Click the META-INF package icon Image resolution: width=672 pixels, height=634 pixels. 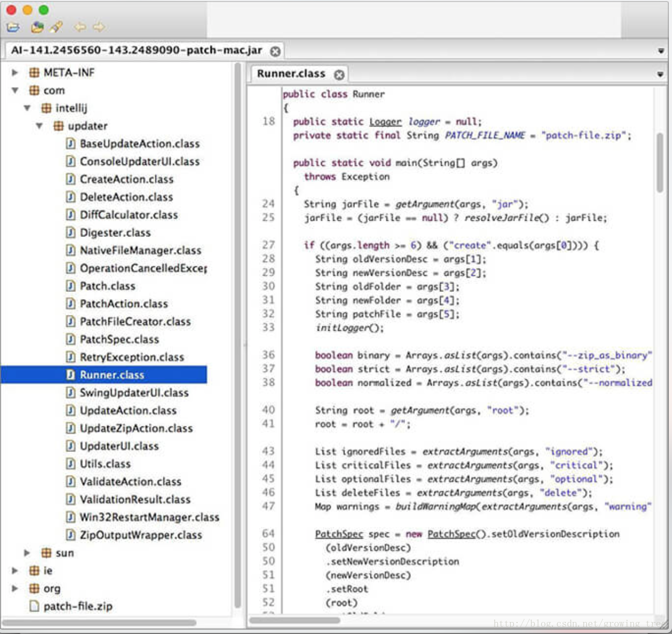pyautogui.click(x=34, y=73)
